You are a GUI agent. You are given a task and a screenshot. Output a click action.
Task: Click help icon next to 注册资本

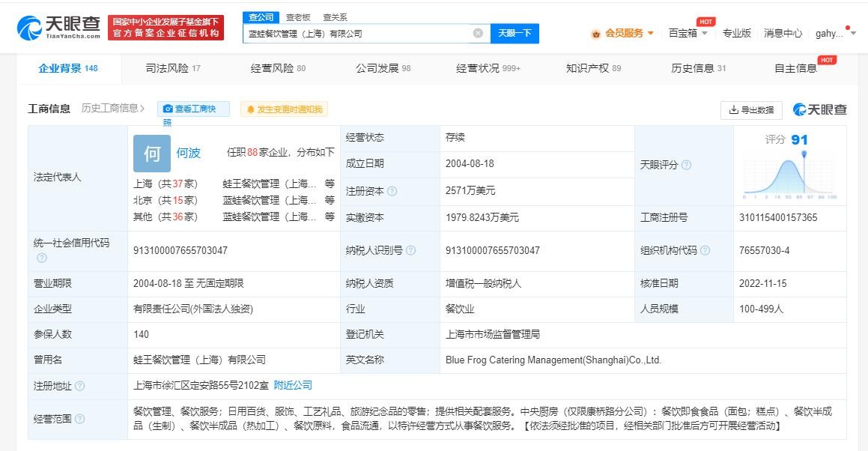392,192
